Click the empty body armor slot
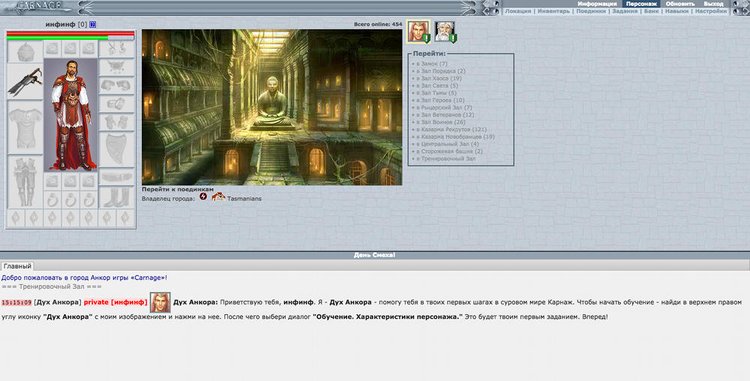This screenshot has width=750, height=381. [25, 127]
